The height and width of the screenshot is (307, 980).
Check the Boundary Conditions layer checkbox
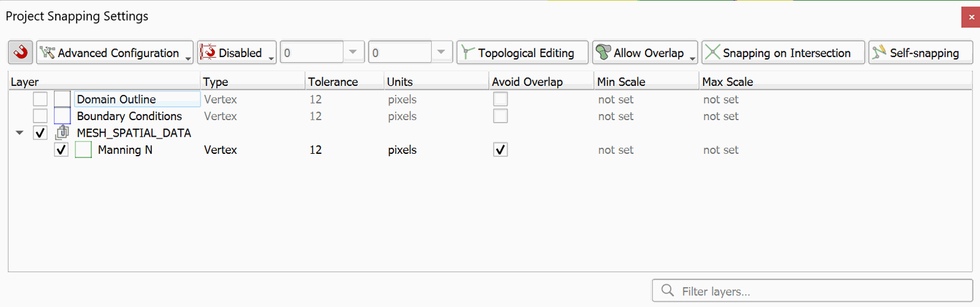point(40,116)
